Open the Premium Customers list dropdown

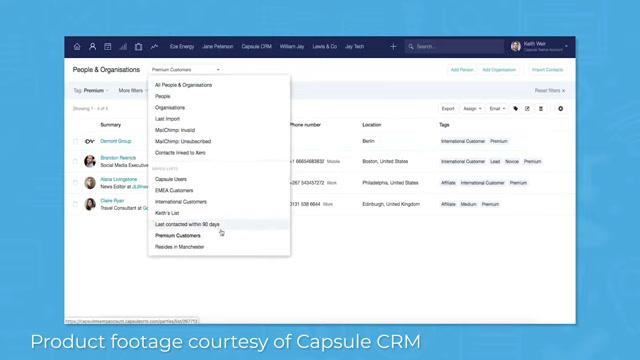186,70
